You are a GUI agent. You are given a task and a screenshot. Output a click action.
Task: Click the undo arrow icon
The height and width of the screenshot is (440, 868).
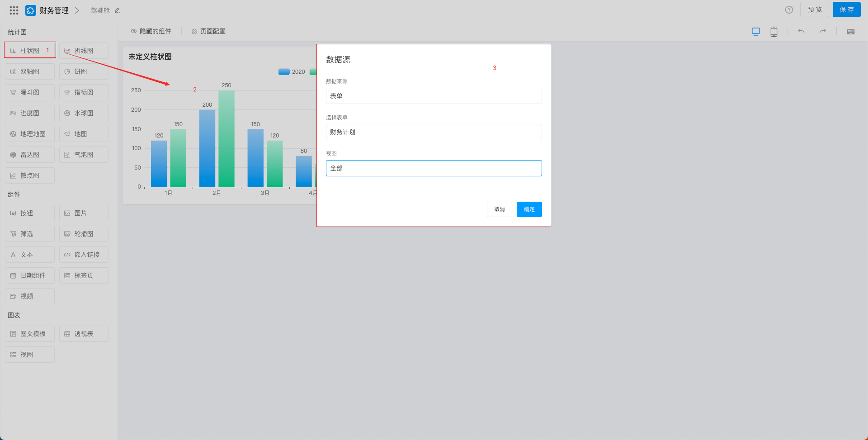[801, 32]
